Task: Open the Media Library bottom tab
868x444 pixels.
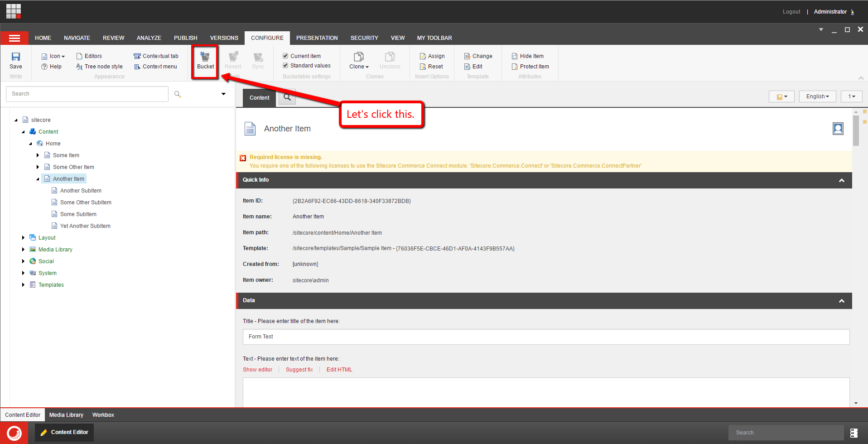Action: [66, 415]
